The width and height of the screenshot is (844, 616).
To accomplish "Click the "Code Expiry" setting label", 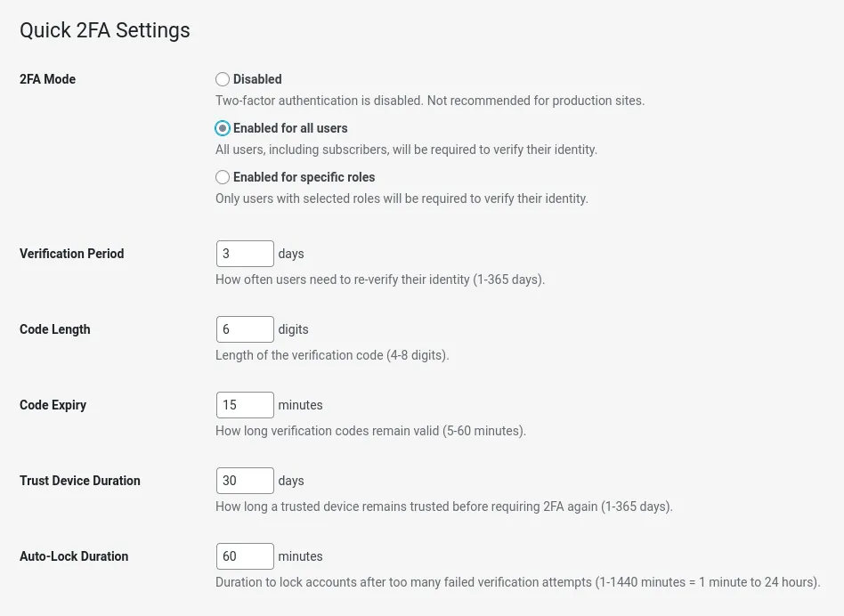I will pos(53,405).
